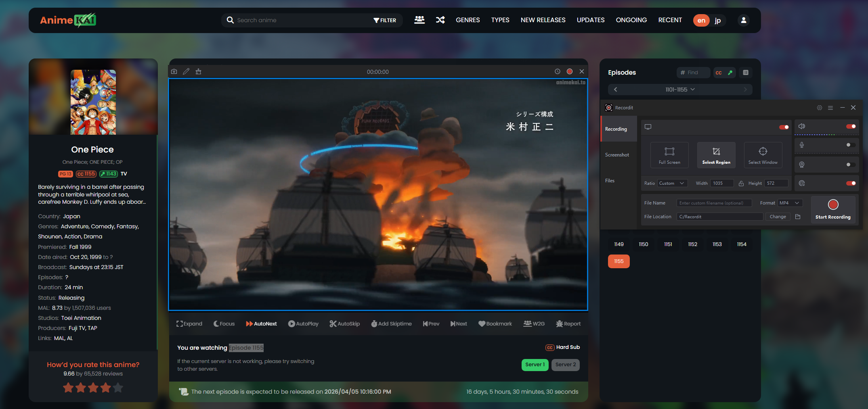Expand the video player
The image size is (868, 409).
coord(189,324)
